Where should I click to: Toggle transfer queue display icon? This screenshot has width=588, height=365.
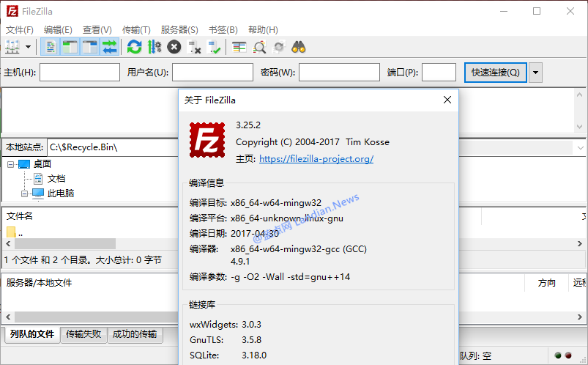tap(110, 47)
